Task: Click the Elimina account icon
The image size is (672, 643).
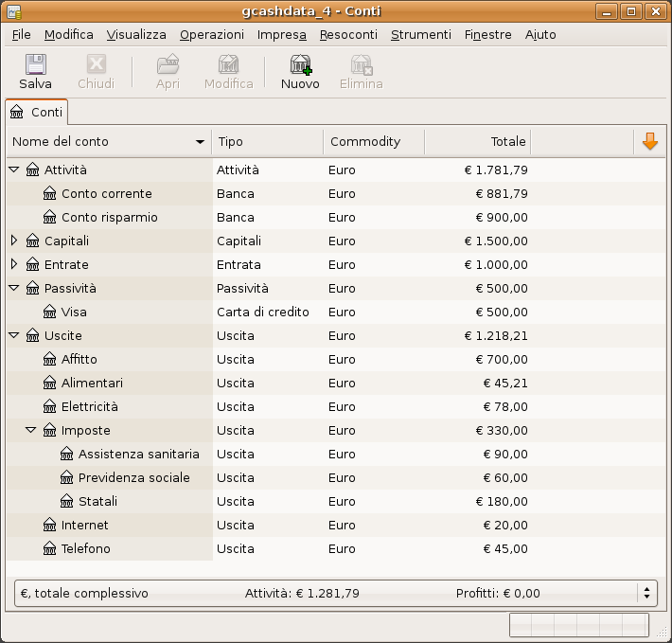Action: [x=361, y=65]
